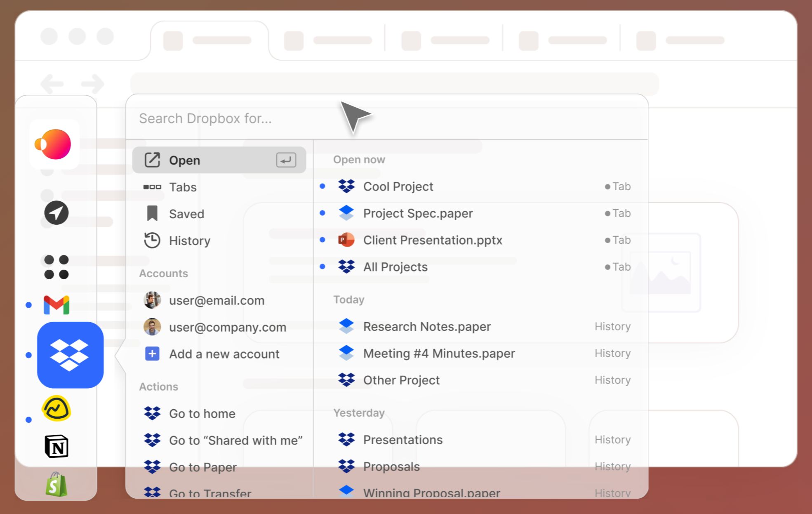Click the Search Dropbox input field
812x514 pixels.
pyautogui.click(x=289, y=118)
